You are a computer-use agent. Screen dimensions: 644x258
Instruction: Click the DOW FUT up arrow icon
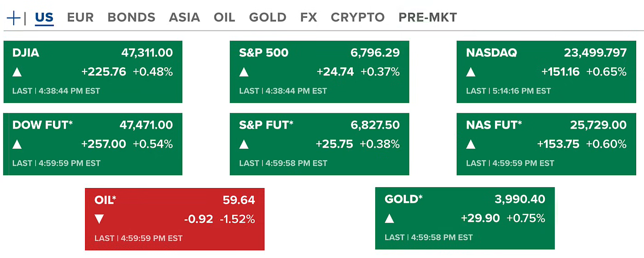click(17, 144)
